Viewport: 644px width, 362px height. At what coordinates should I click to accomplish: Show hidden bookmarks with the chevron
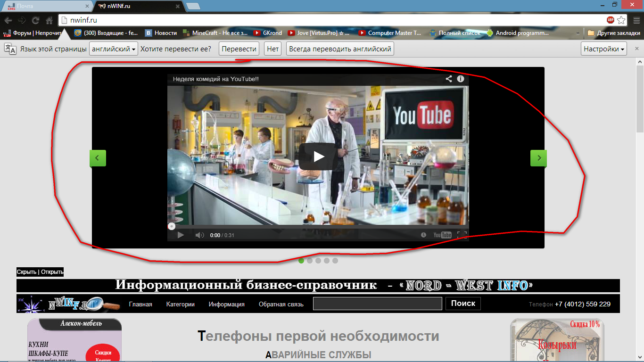pyautogui.click(x=578, y=33)
